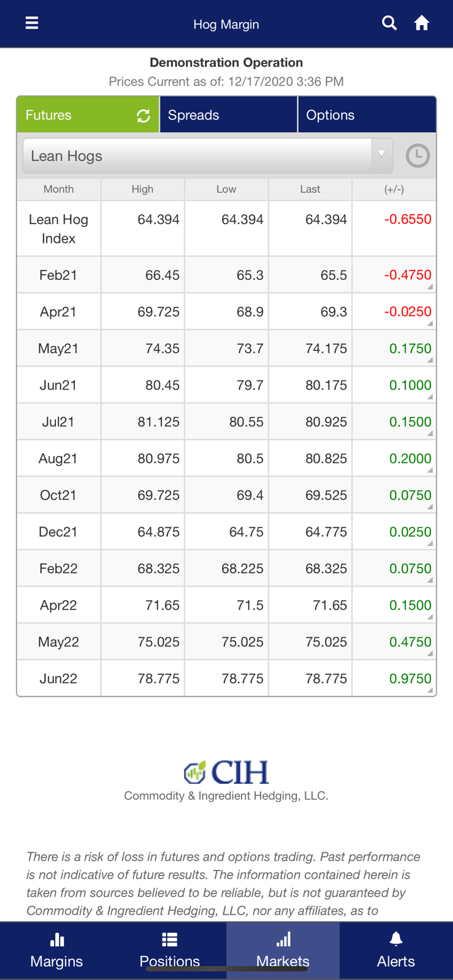Image resolution: width=453 pixels, height=980 pixels.
Task: Switch to the Spreads tab
Action: coord(228,115)
